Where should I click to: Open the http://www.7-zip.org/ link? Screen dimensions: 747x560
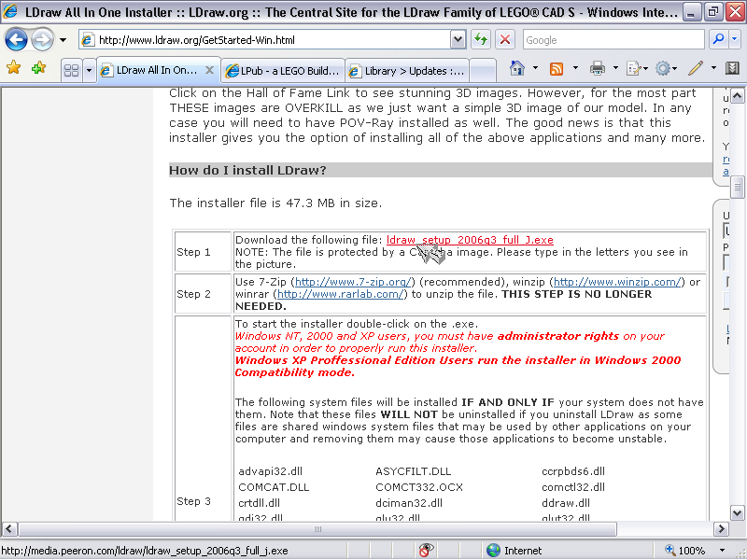point(353,282)
